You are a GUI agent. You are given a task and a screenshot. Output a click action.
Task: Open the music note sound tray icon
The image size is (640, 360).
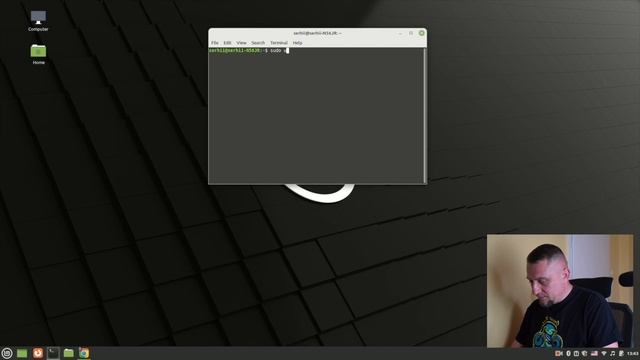(x=612, y=353)
